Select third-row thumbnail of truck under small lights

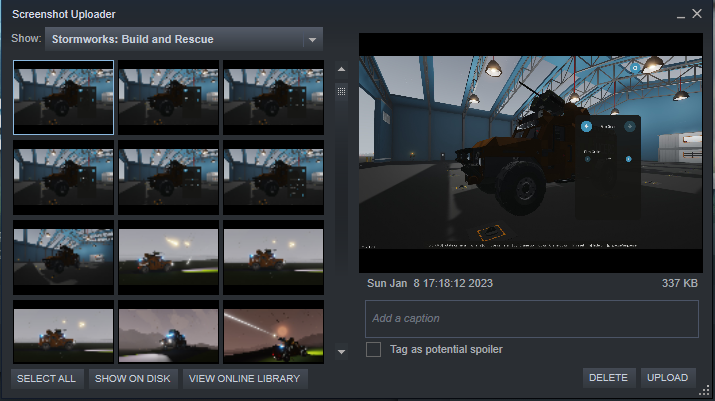[273, 257]
